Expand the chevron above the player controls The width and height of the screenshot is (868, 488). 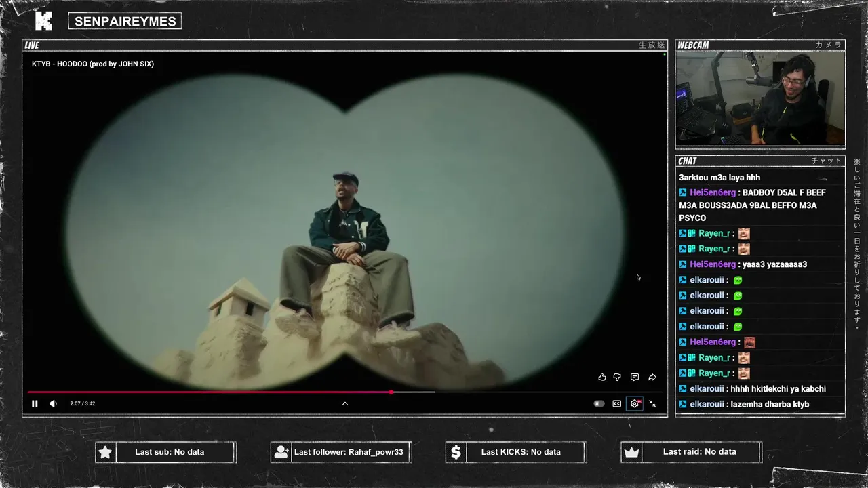[x=345, y=403]
